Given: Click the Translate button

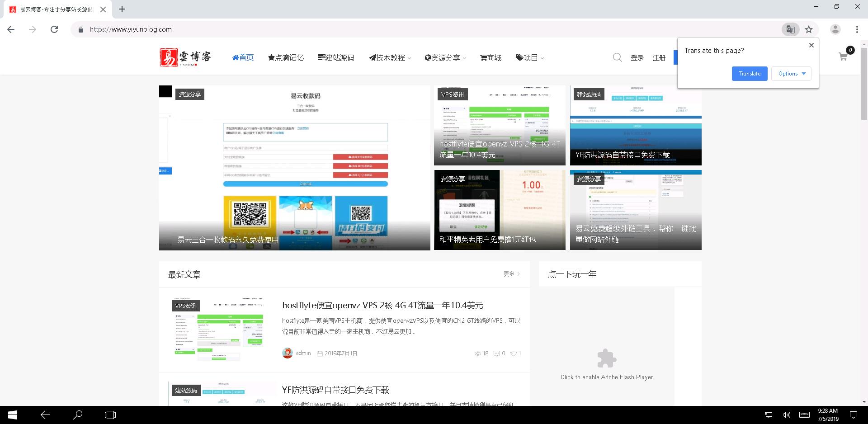Looking at the screenshot, I should [750, 74].
